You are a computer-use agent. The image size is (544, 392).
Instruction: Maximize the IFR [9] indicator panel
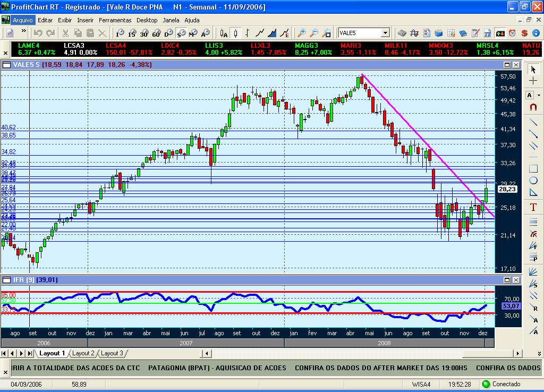(x=507, y=279)
